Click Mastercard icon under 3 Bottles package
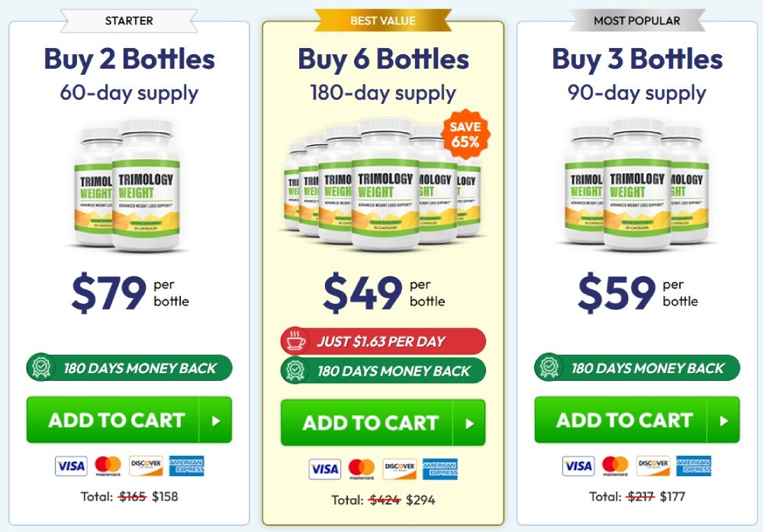This screenshot has height=532, width=763. [615, 466]
